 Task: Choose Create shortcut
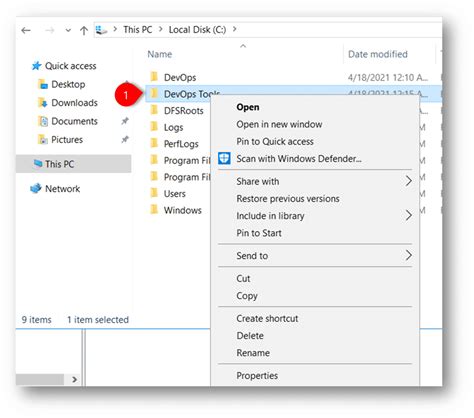(267, 319)
